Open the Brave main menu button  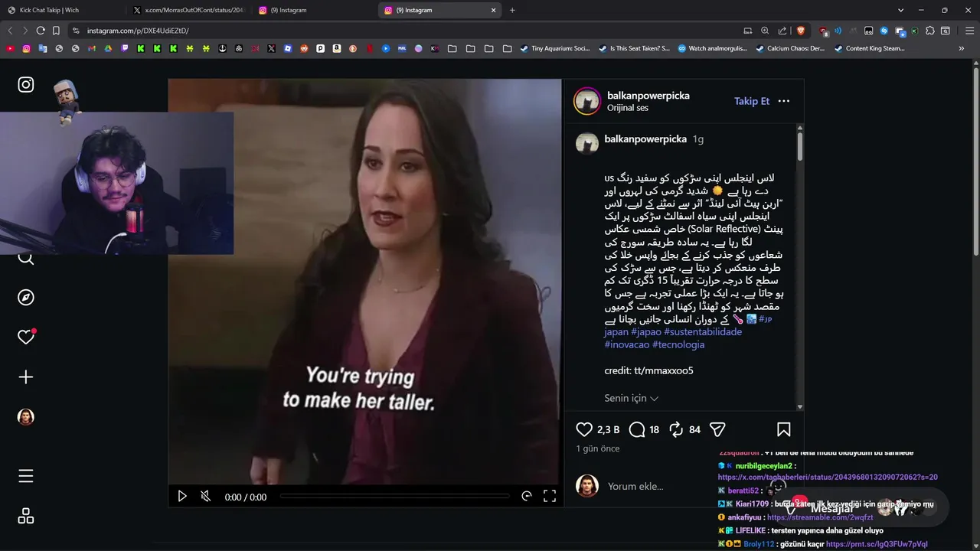pos(969,31)
